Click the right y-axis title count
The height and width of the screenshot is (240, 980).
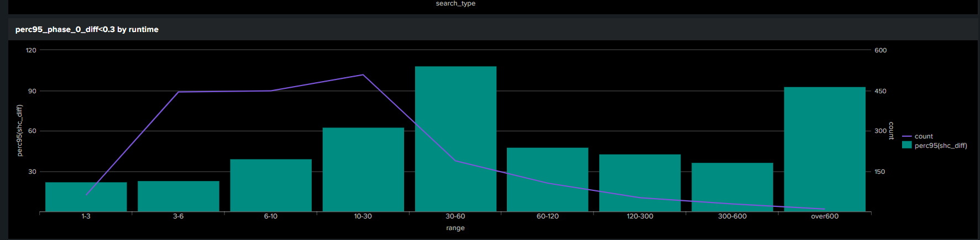click(x=890, y=131)
